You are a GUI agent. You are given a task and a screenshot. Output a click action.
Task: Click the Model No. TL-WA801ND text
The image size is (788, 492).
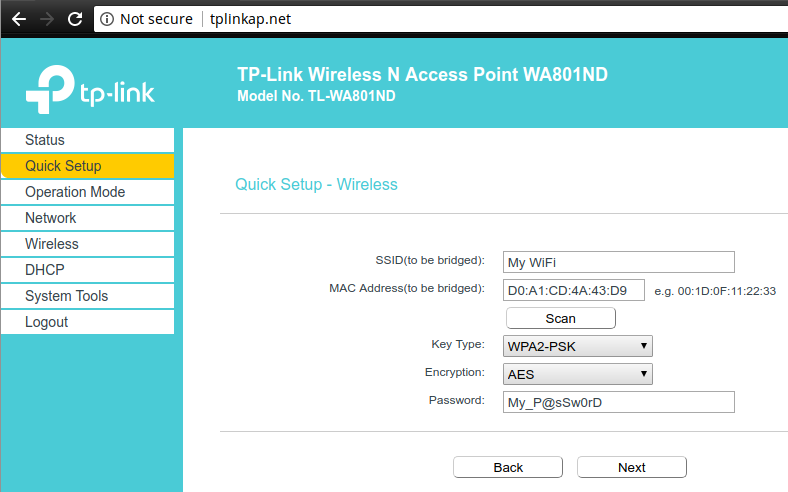316,96
